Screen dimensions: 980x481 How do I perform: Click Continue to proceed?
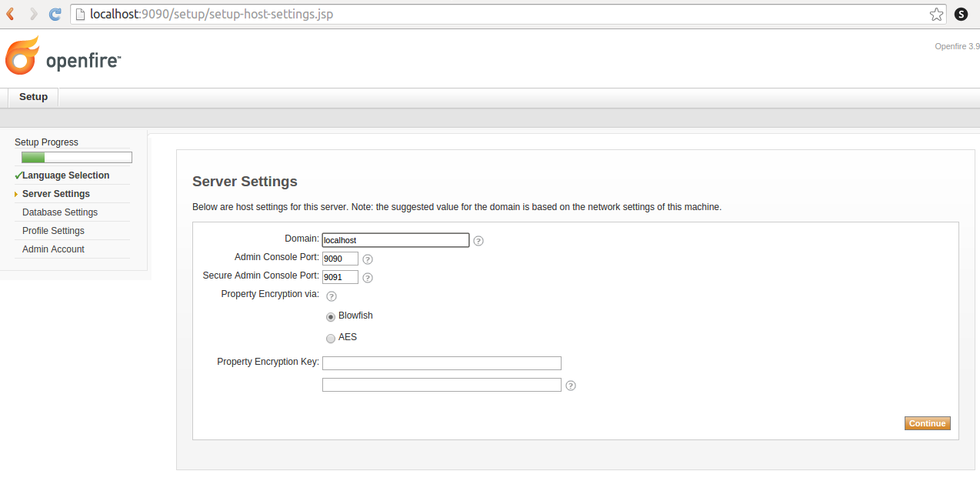927,423
